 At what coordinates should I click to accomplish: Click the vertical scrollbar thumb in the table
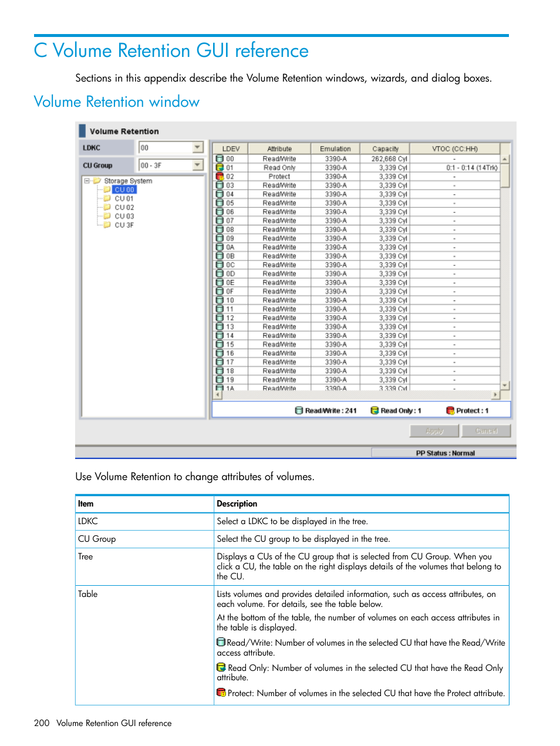click(505, 175)
